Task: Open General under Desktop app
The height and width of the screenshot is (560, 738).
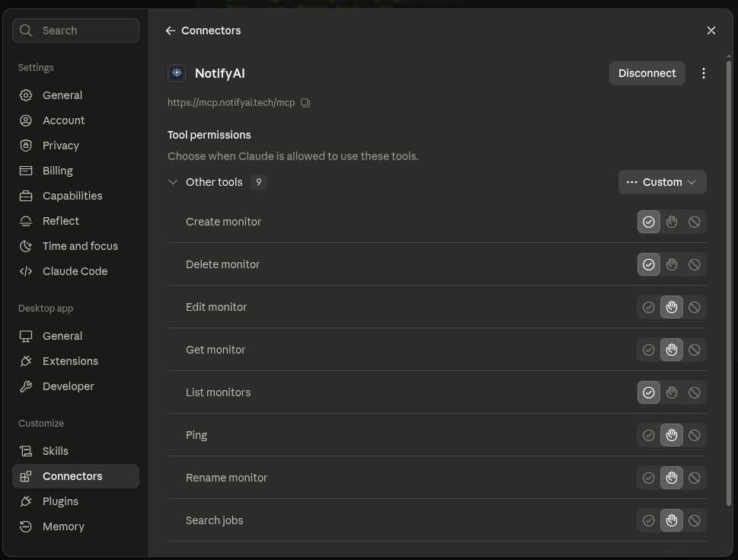Action: [75, 336]
